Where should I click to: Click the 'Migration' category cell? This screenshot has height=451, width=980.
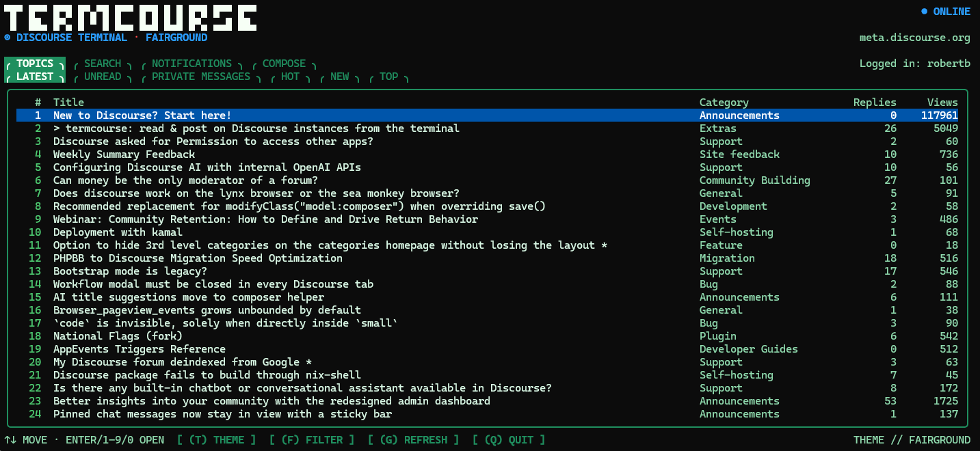(727, 258)
